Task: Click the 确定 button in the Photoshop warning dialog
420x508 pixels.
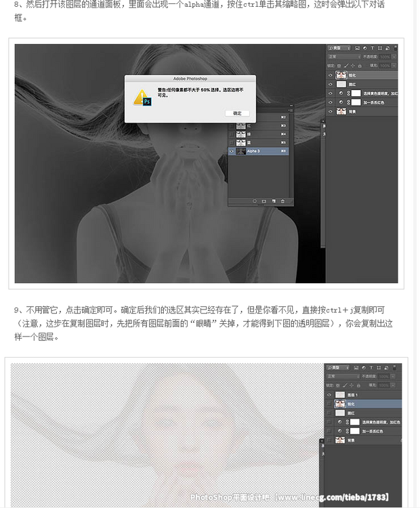Action: pyautogui.click(x=237, y=113)
